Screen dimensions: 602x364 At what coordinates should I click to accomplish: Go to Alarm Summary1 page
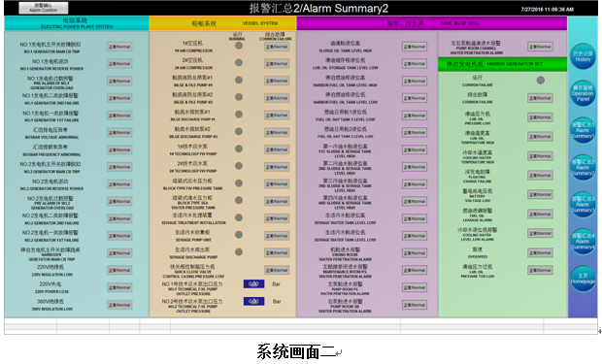click(x=583, y=130)
